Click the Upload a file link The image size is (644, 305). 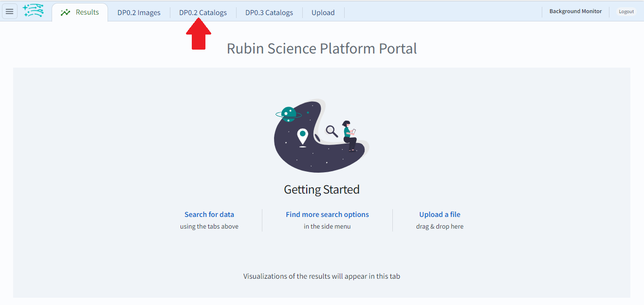click(x=440, y=214)
